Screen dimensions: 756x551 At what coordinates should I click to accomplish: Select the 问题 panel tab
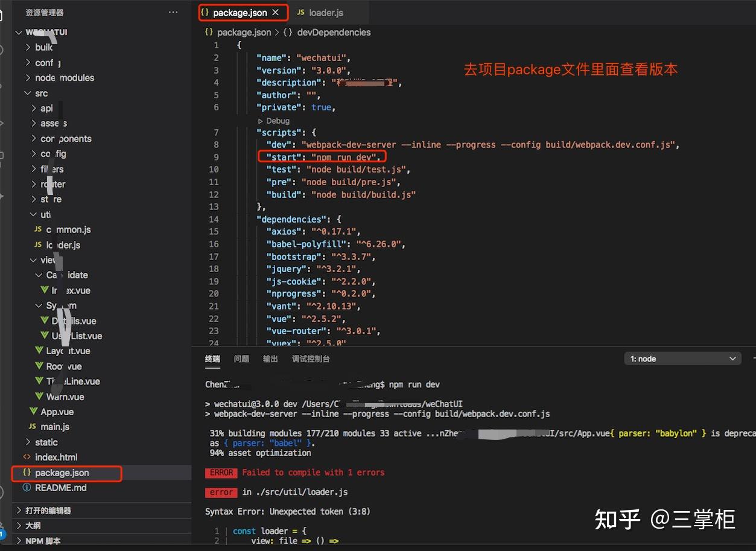click(241, 358)
